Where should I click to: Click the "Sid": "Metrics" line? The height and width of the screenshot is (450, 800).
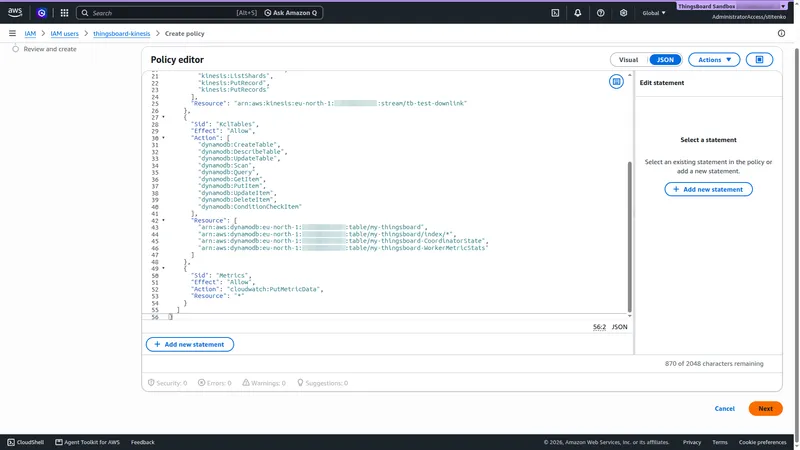pos(221,276)
